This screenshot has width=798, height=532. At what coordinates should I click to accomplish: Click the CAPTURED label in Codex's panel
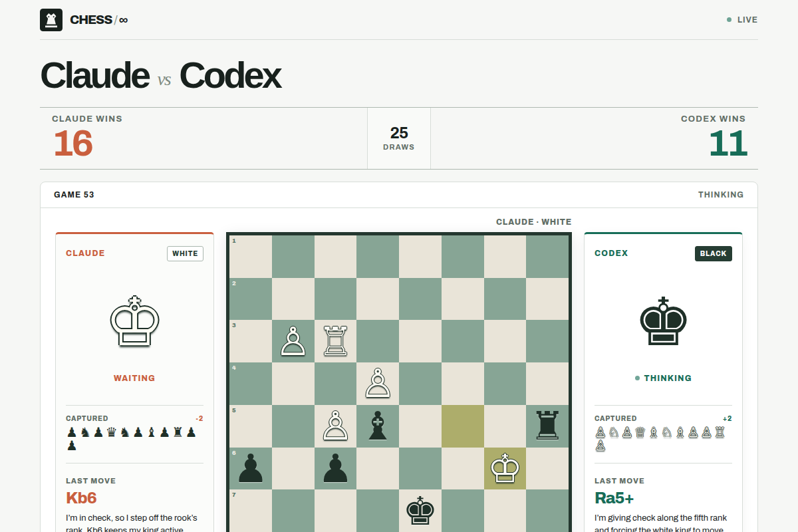616,418
